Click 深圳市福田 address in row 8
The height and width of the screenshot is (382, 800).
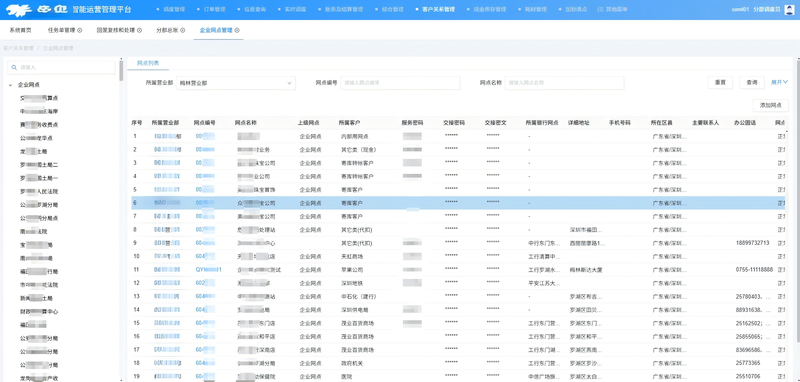[586, 230]
